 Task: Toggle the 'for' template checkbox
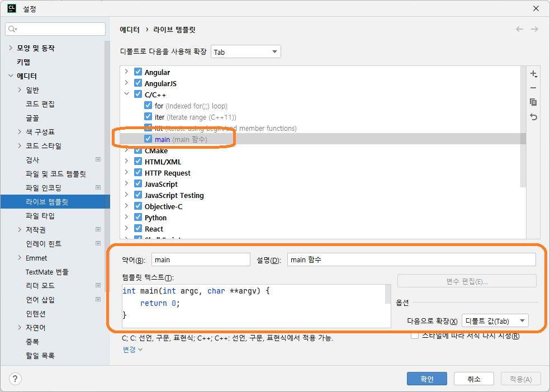pyautogui.click(x=148, y=106)
